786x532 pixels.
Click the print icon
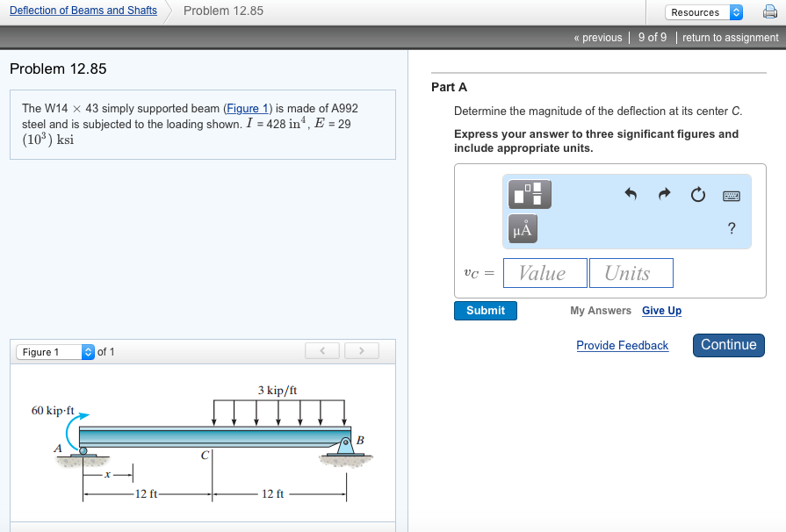pyautogui.click(x=769, y=11)
